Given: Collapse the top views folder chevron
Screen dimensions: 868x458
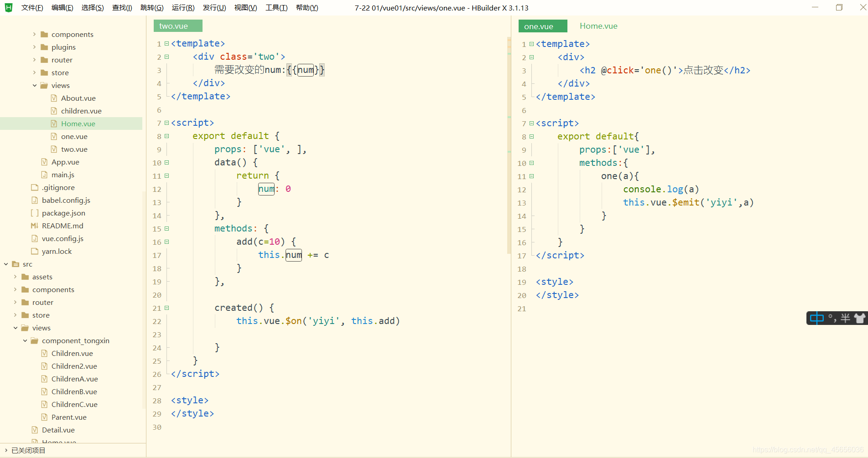Looking at the screenshot, I should coord(34,85).
